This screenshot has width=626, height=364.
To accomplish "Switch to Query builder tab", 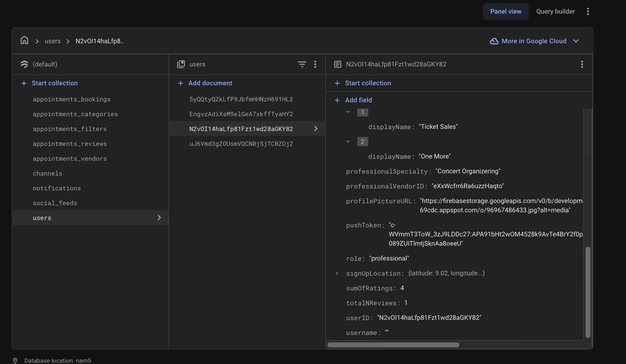I will [x=555, y=11].
